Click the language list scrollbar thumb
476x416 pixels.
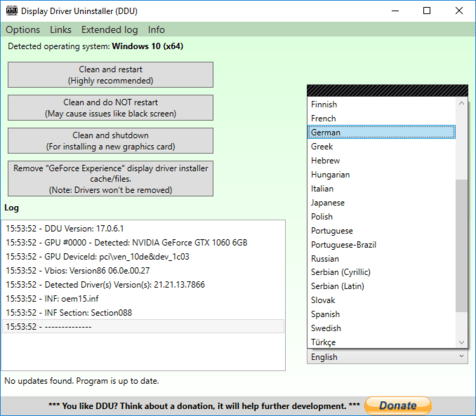[x=461, y=246]
